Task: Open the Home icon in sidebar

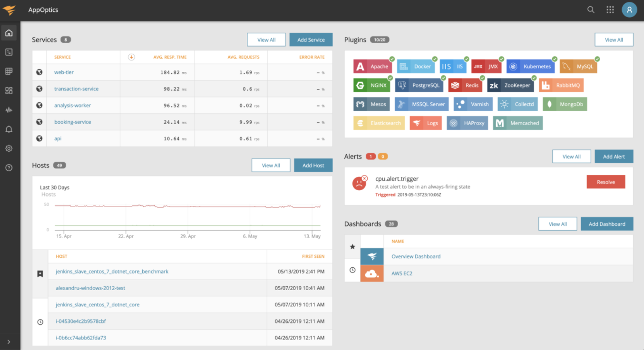Action: pos(9,33)
